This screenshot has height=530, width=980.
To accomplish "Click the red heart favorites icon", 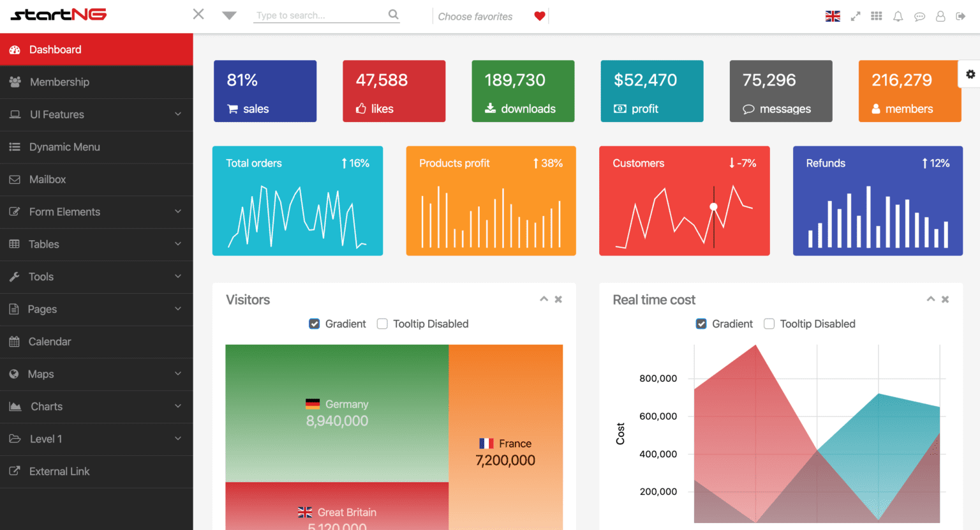I will [x=539, y=16].
